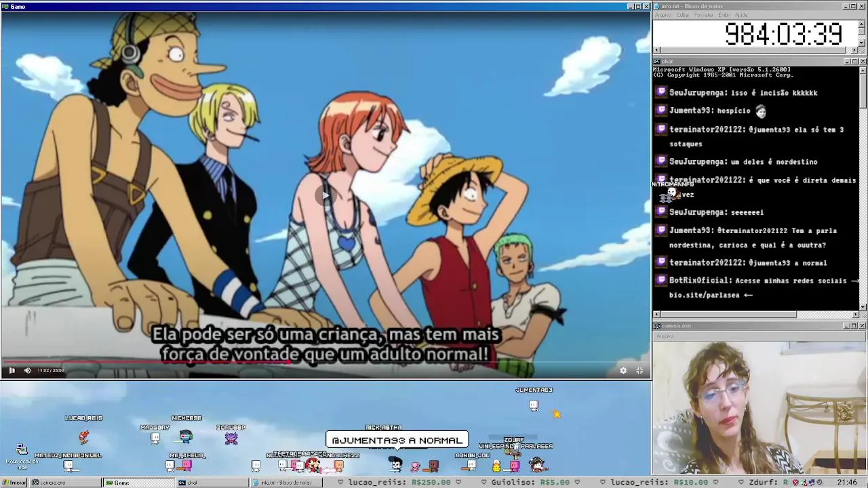868x488 pixels.
Task: Click the chat window scrollbar up arrow
Action: coord(863,70)
